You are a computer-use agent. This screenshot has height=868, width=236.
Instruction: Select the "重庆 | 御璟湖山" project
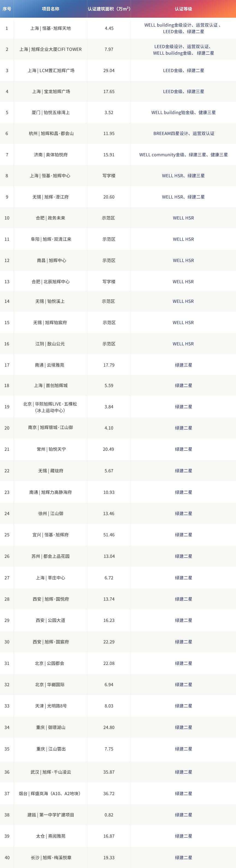[x=51, y=727]
